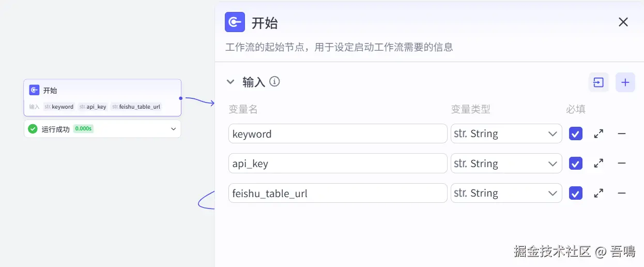
Task: Remove the keyword variable with minus icon
Action: pos(622,133)
